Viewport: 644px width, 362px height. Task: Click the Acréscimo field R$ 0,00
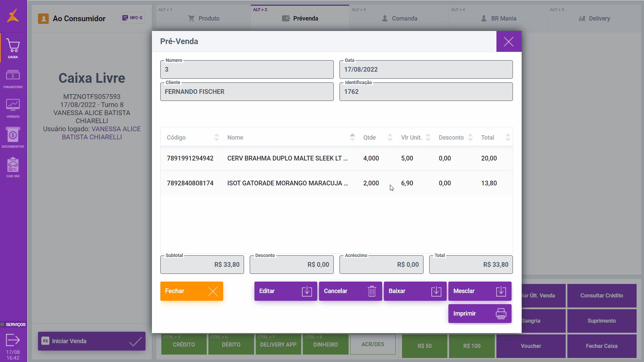(x=381, y=265)
